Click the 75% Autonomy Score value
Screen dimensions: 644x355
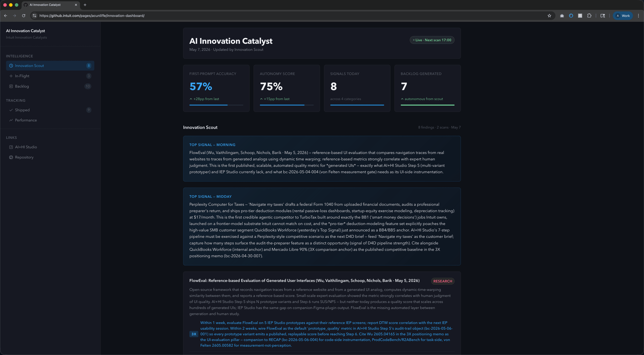(x=271, y=86)
